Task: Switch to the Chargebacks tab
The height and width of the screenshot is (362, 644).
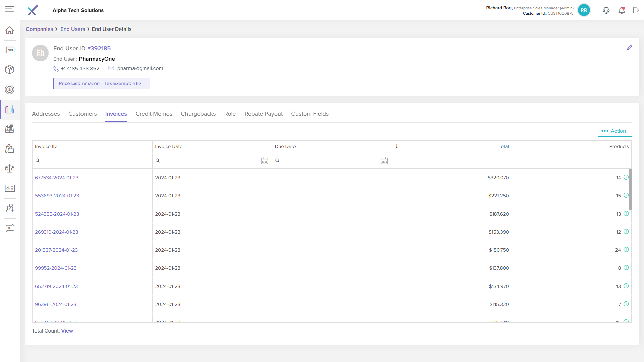Action: (198, 114)
